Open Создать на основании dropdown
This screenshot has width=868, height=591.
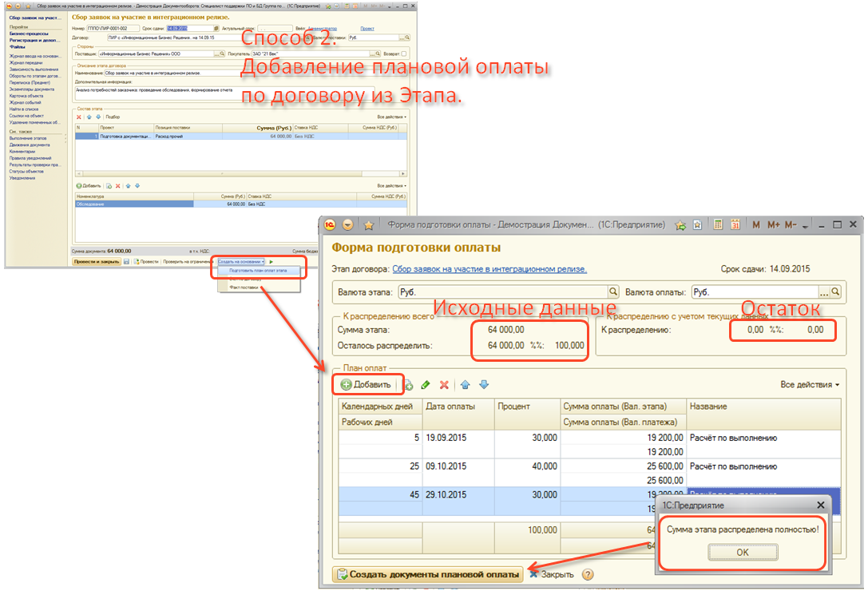pyautogui.click(x=241, y=261)
